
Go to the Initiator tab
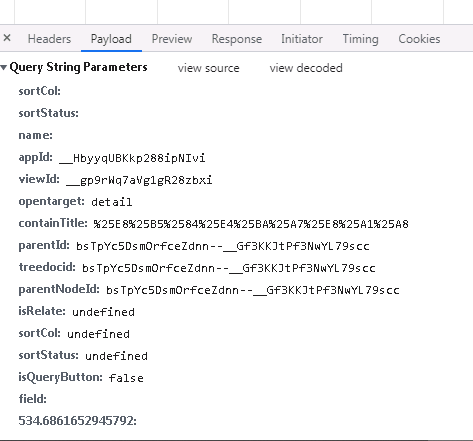302,39
